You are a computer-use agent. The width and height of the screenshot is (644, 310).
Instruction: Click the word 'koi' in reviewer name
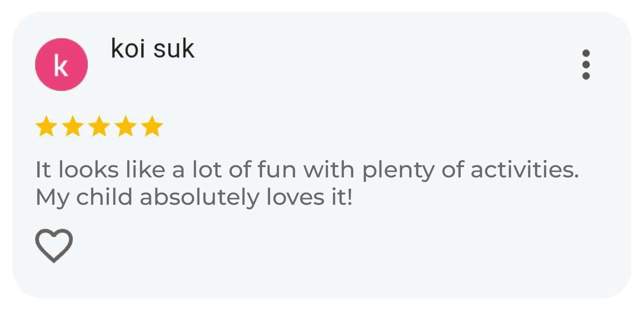coord(128,49)
